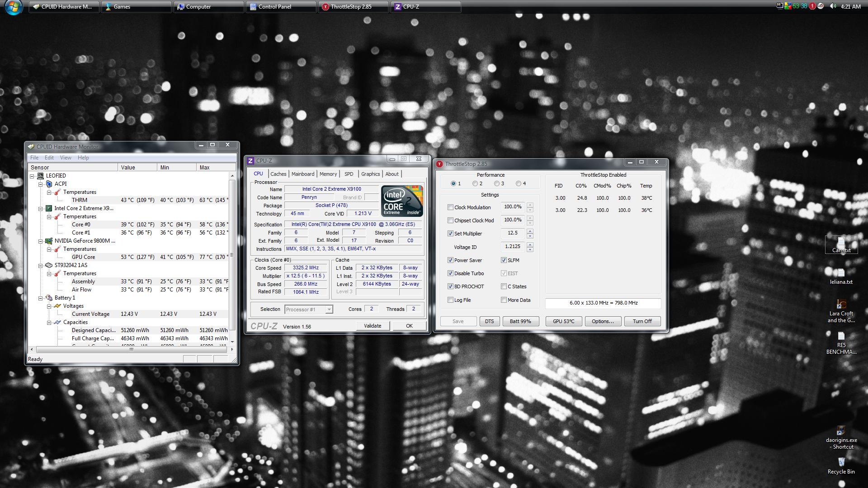Enable the Log File checkbox
The width and height of the screenshot is (868, 488).
click(450, 300)
